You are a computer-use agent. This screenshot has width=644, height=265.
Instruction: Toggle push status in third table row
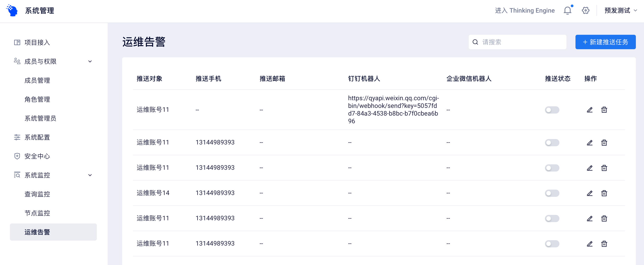click(552, 168)
